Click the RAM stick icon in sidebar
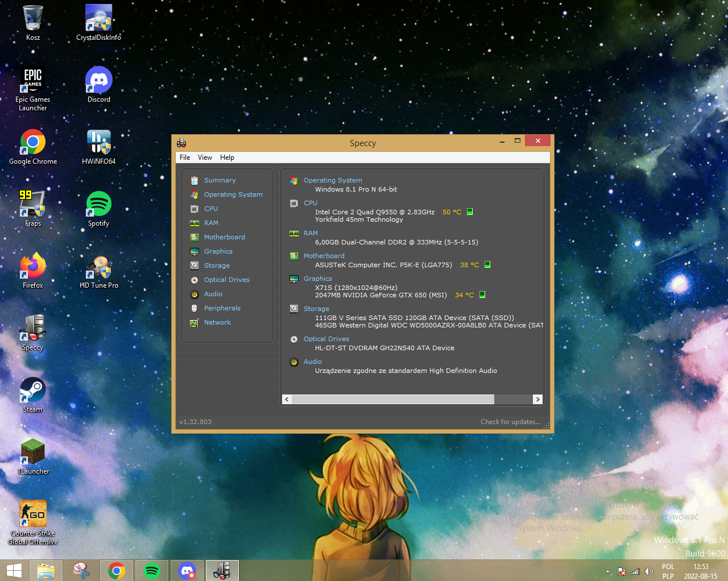 coord(195,223)
